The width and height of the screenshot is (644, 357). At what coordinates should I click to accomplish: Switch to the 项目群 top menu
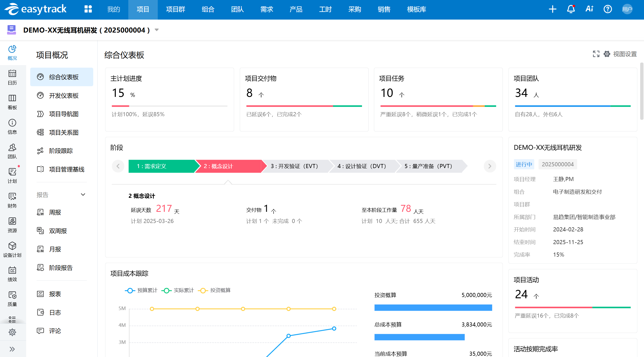175,9
